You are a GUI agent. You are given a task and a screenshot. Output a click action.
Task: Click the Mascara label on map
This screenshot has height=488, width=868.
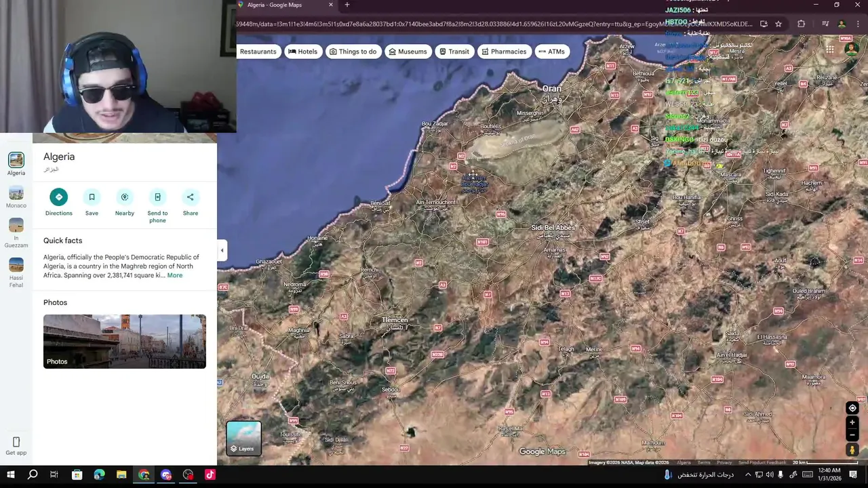(730, 175)
